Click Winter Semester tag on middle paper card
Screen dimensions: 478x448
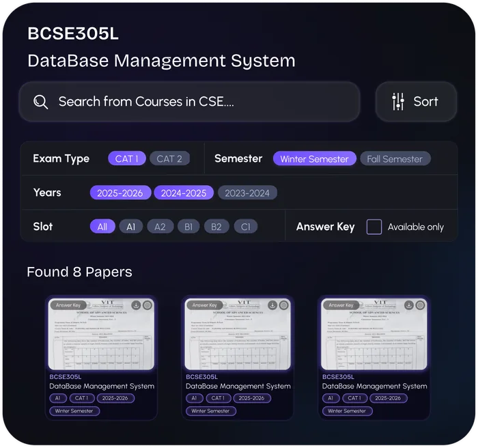coord(211,411)
